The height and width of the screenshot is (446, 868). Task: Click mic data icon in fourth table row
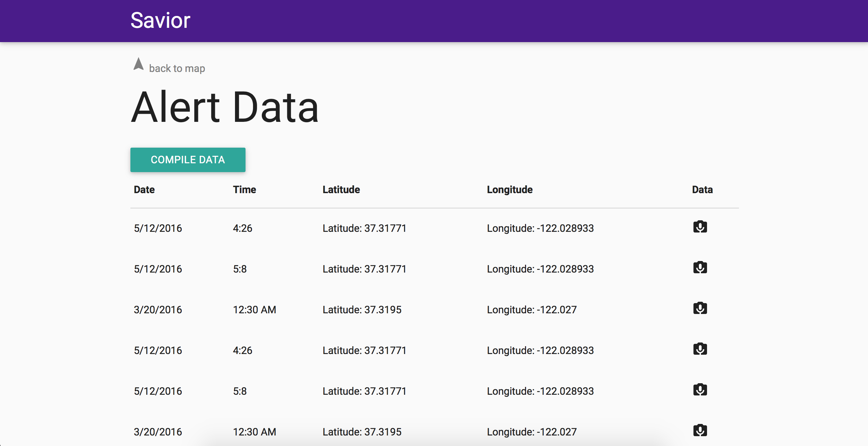(x=700, y=349)
